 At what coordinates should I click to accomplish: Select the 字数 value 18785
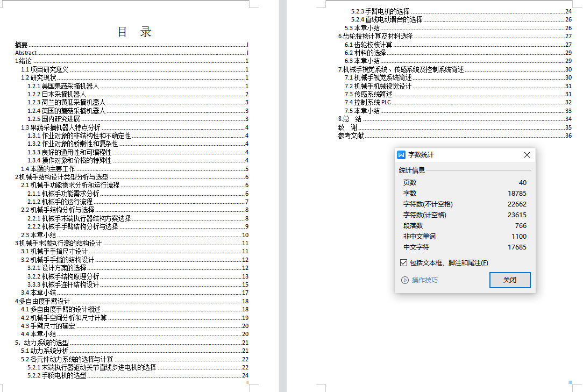(517, 194)
